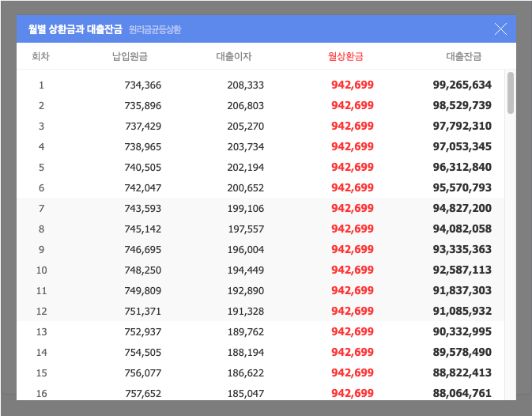This screenshot has width=532, height=416.
Task: Select interest value 205,270
Action: coord(246,127)
